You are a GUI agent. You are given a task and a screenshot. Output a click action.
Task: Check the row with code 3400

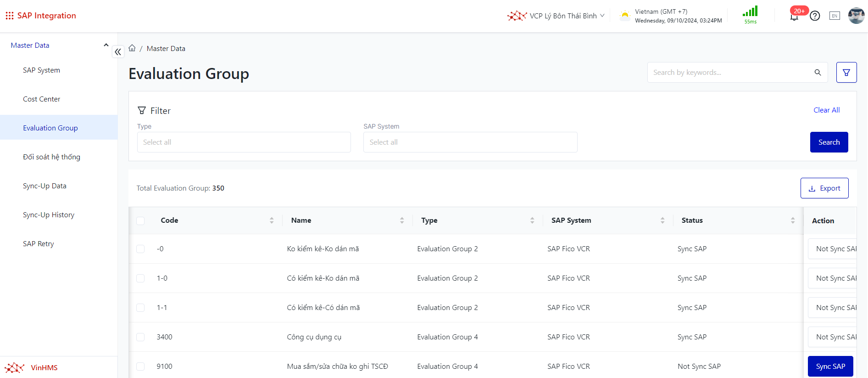point(140,337)
